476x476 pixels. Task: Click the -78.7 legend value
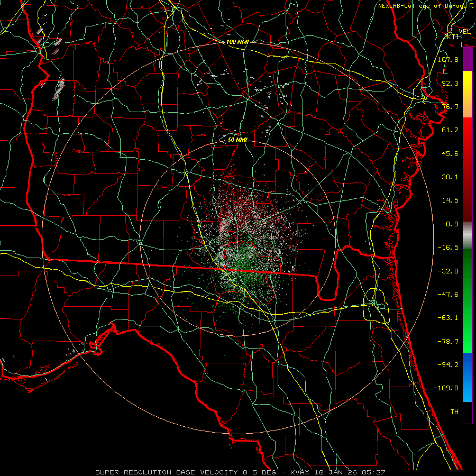(x=448, y=342)
